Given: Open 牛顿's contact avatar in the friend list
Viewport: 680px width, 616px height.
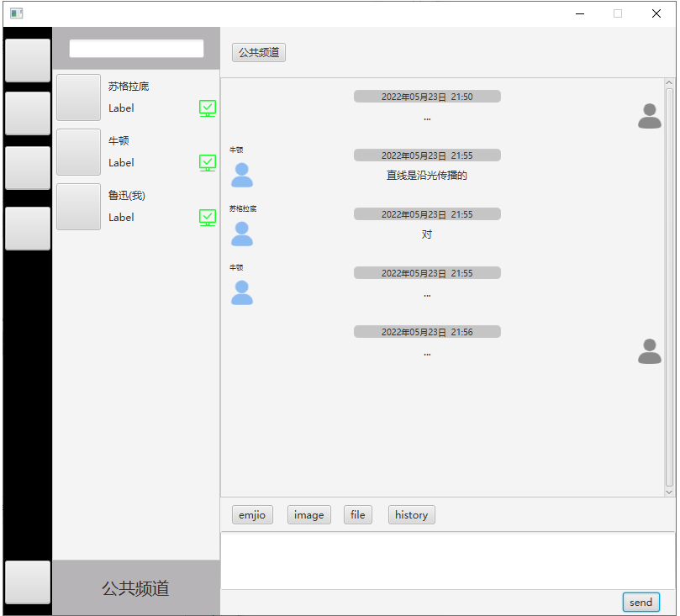Looking at the screenshot, I should coord(77,152).
